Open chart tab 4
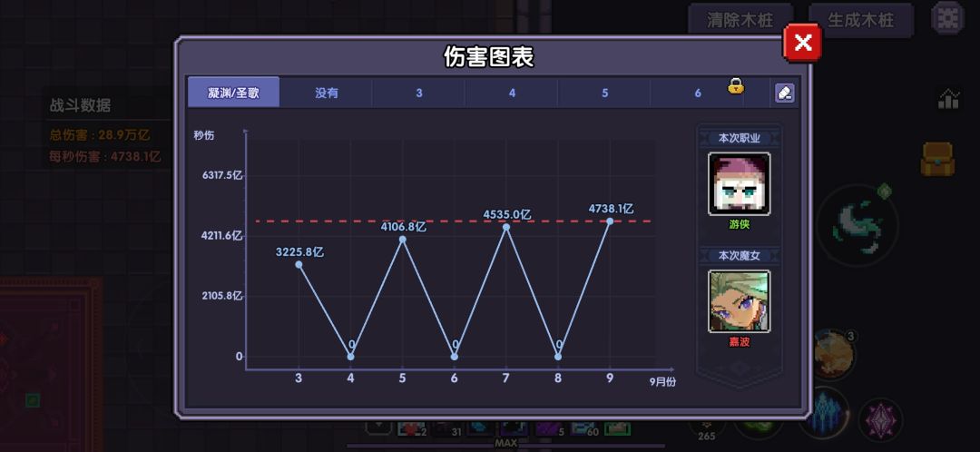The height and width of the screenshot is (452, 980). (x=512, y=93)
